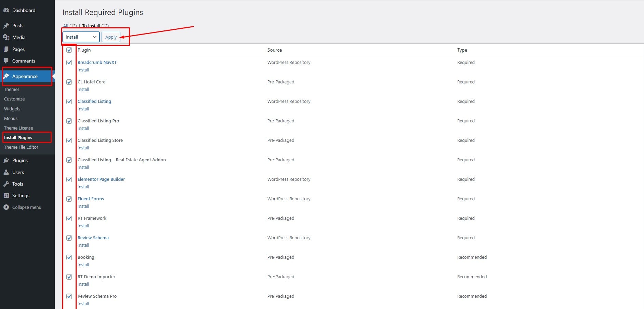Image resolution: width=644 pixels, height=309 pixels.
Task: Open the Elementor Page Builder plugin link
Action: point(101,179)
